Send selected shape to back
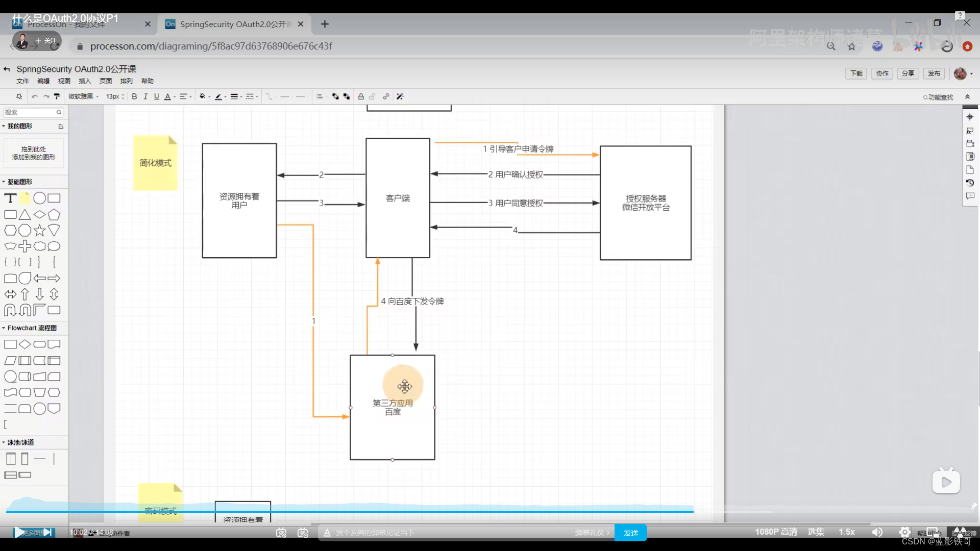980x551 pixels. [x=347, y=96]
